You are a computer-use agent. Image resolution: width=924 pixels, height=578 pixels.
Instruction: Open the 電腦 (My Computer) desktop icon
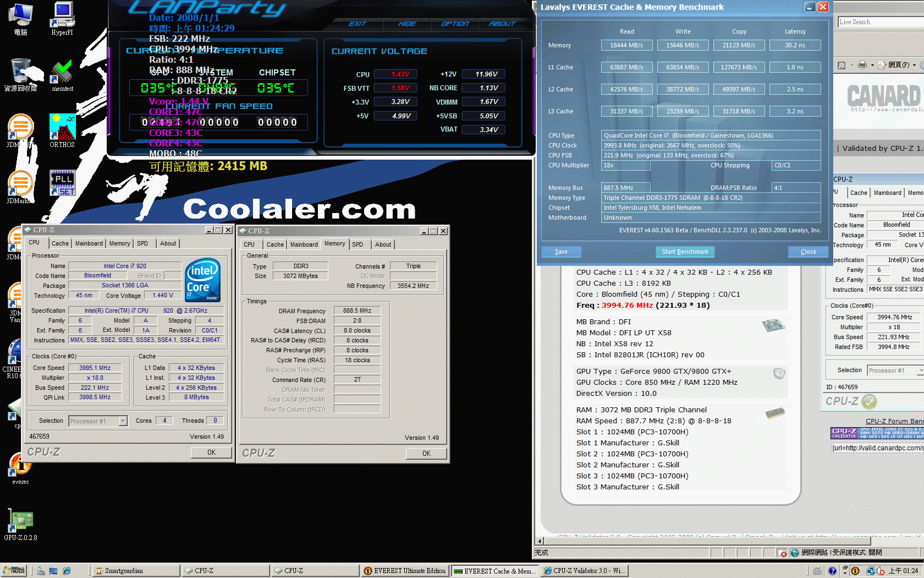20,18
